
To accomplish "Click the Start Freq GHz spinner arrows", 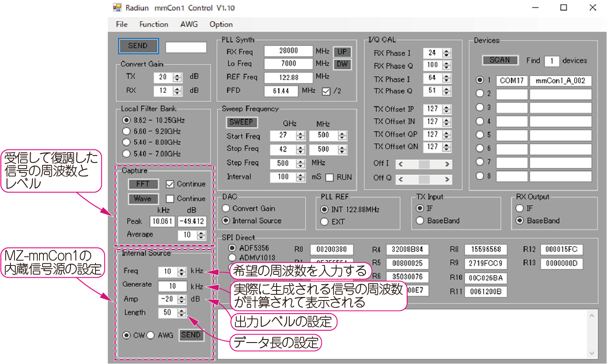I will click(x=300, y=136).
